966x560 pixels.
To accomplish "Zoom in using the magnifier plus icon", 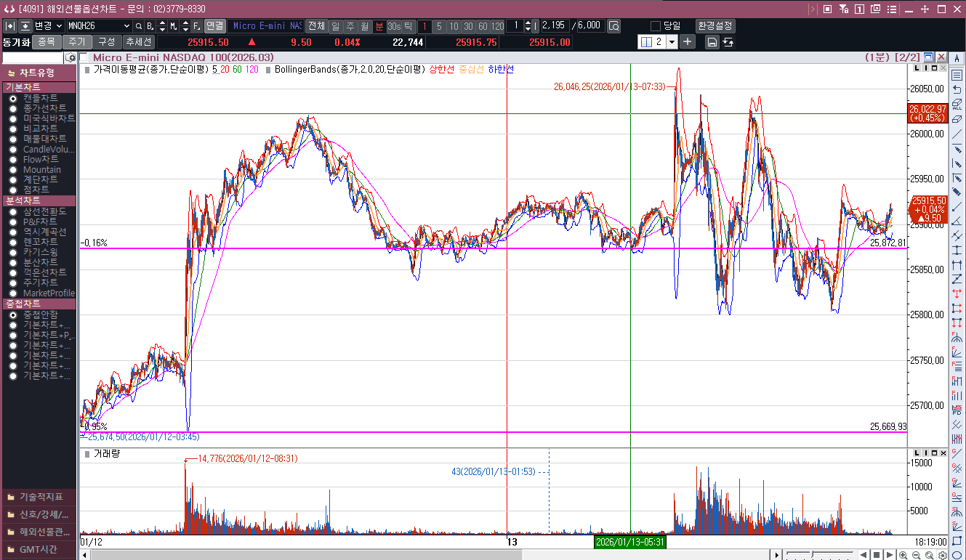I will (x=903, y=555).
